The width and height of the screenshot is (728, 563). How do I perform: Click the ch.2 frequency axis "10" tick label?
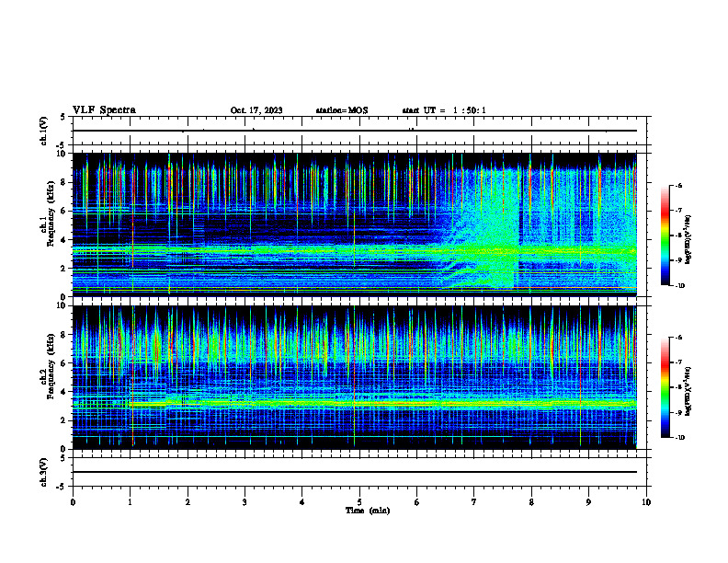click(63, 305)
